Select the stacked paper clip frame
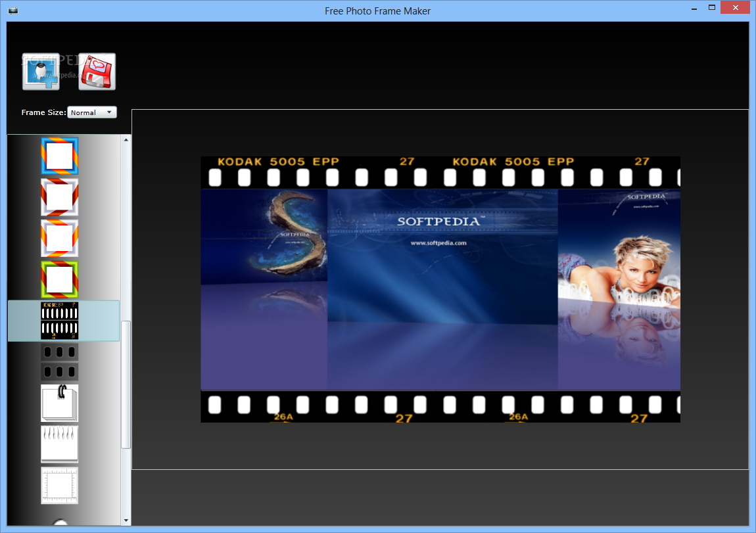 click(x=60, y=403)
